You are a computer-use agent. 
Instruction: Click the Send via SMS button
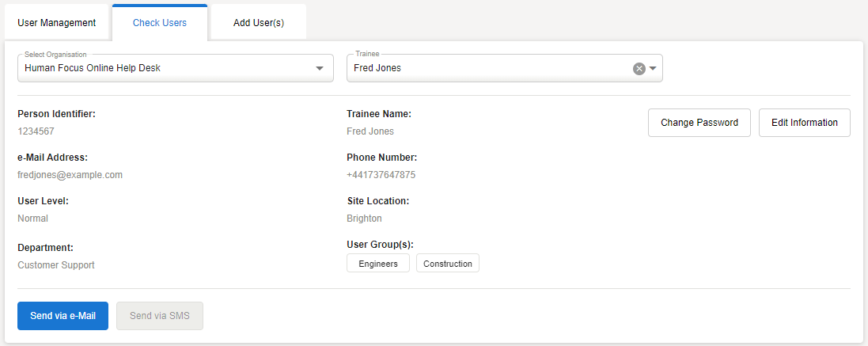click(160, 316)
